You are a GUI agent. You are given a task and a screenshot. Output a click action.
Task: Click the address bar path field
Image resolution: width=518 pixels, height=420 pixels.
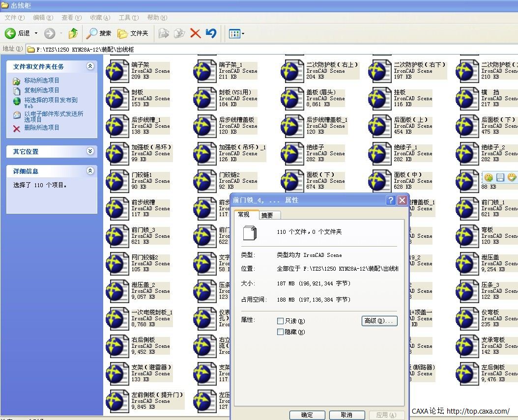pyautogui.click(x=246, y=49)
